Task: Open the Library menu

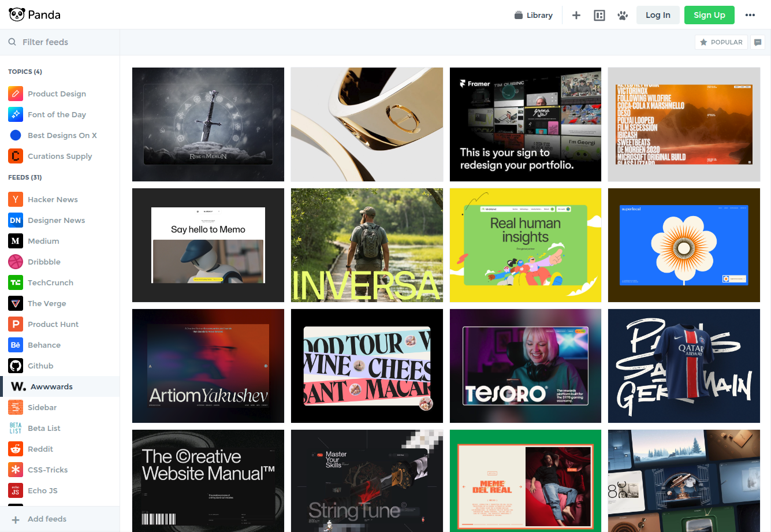Action: pos(534,15)
